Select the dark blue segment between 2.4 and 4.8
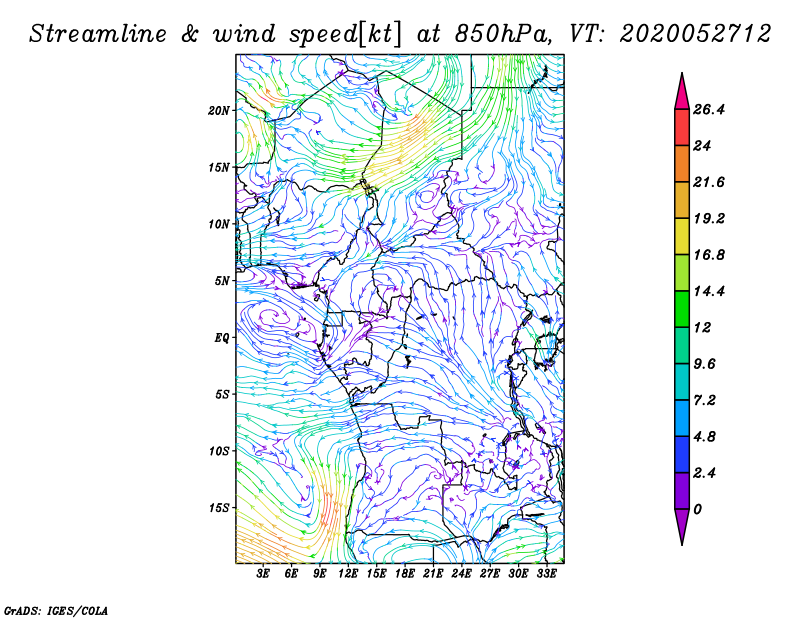 [x=682, y=454]
